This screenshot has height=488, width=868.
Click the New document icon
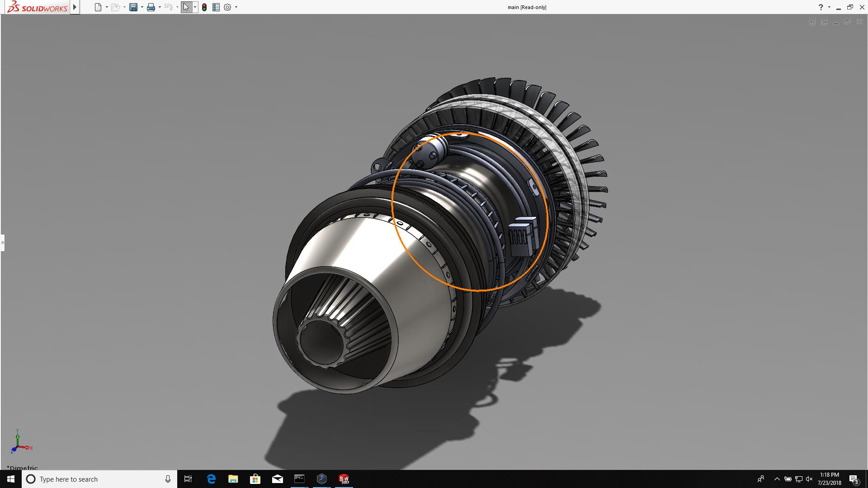click(98, 7)
